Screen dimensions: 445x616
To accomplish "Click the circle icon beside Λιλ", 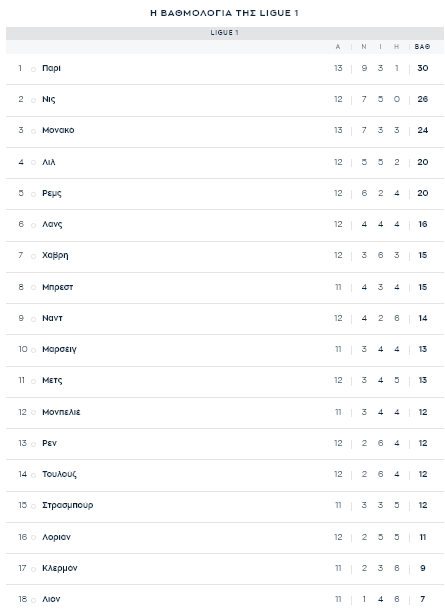I will 33,163.
